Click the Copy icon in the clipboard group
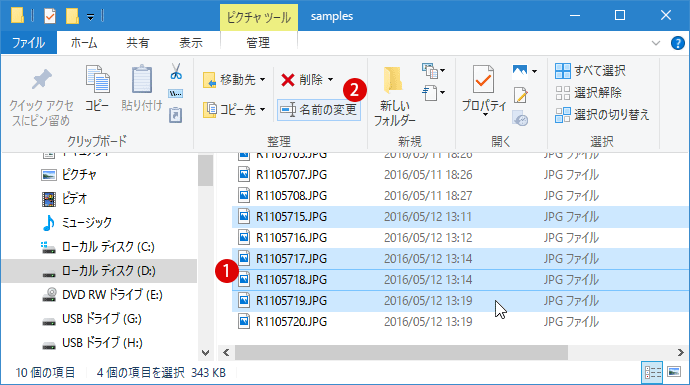This screenshot has height=385, width=690. point(97,88)
